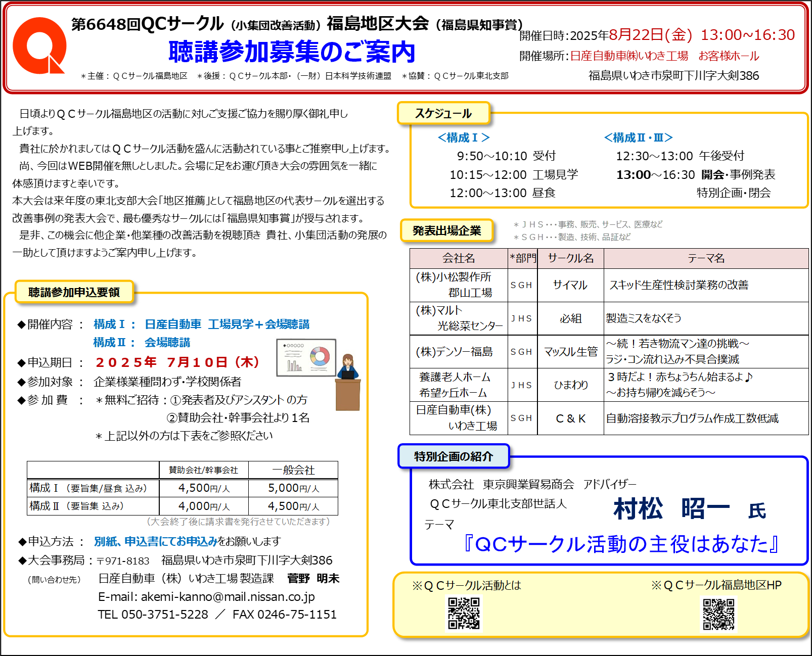This screenshot has width=812, height=656.
Task: Click the ※QCサークル福島地区HP label
Action: tap(716, 585)
